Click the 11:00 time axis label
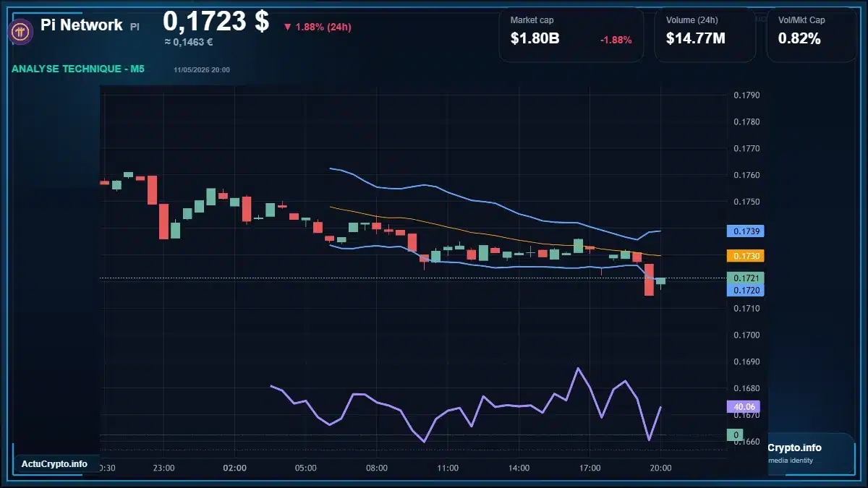 (448, 468)
